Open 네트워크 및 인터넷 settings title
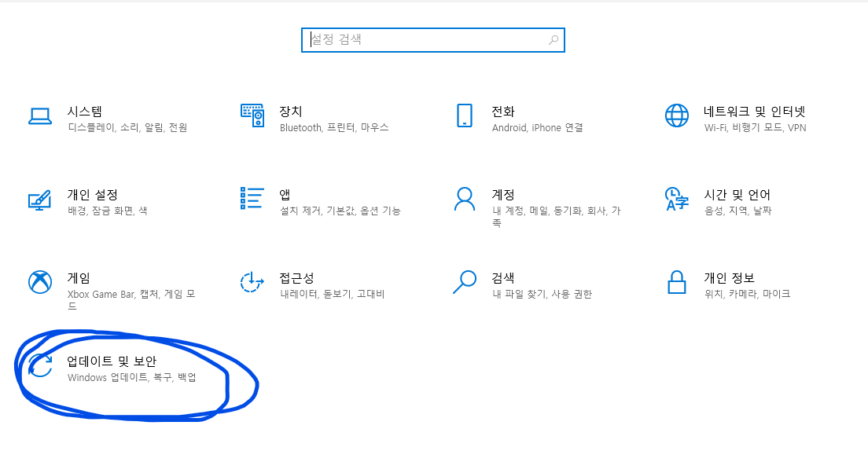The image size is (868, 451). [755, 112]
